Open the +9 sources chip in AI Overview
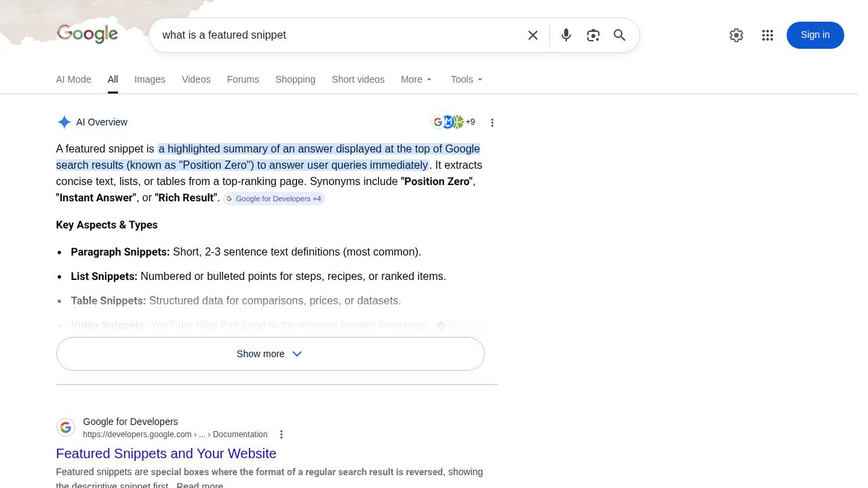This screenshot has width=868, height=488. click(453, 122)
